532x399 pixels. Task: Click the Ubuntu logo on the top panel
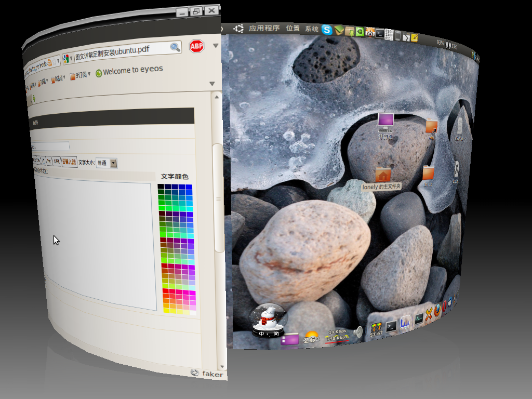point(238,29)
